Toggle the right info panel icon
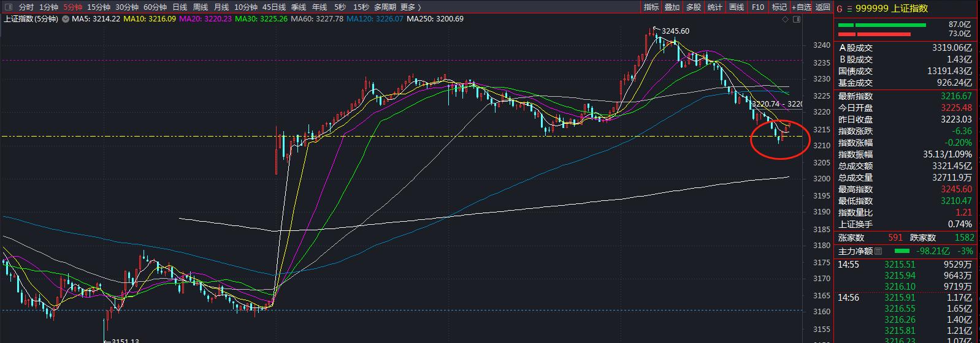The image size is (980, 343). [x=796, y=19]
